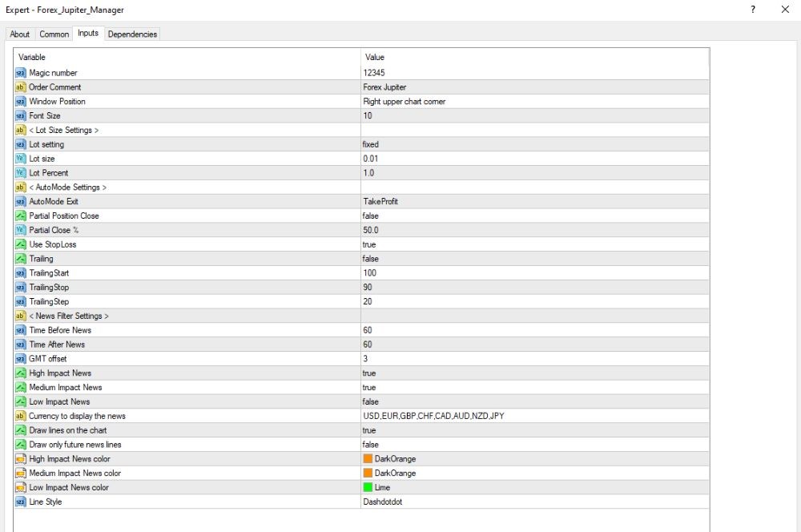Click the Variable column header
Image resolution: width=801 pixels, height=532 pixels.
point(32,57)
